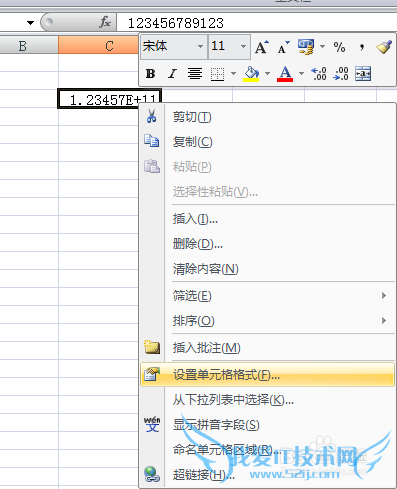Screen dimensions: 397x489
Task: Click the hyperlink globe icon
Action: point(152,474)
